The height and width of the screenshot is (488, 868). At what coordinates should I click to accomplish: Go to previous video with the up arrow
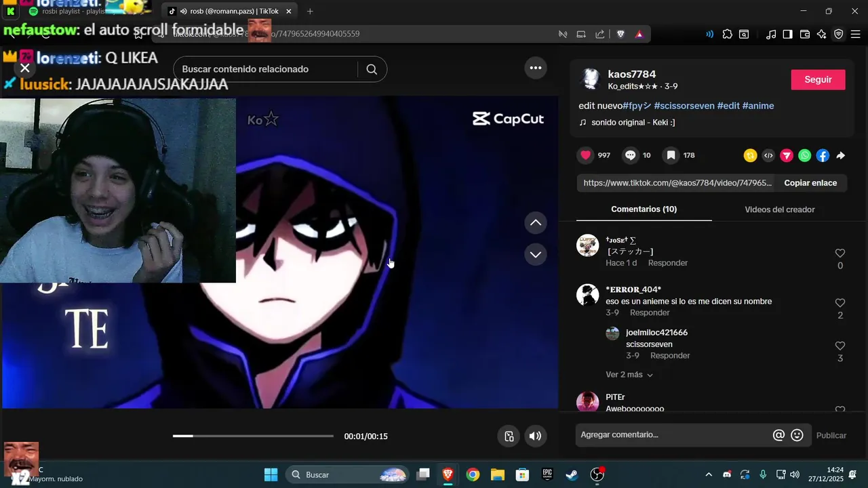pos(536,222)
